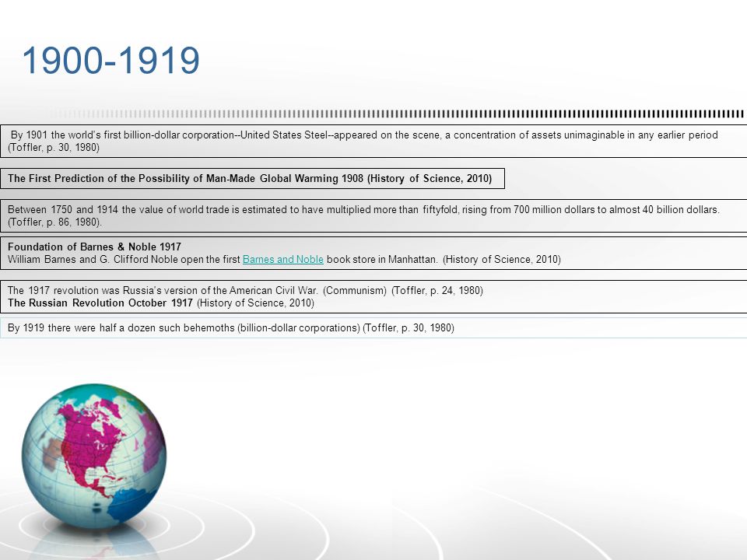Image resolution: width=747 pixels, height=560 pixels.
Task: Click the globe image
Action: click(94, 457)
